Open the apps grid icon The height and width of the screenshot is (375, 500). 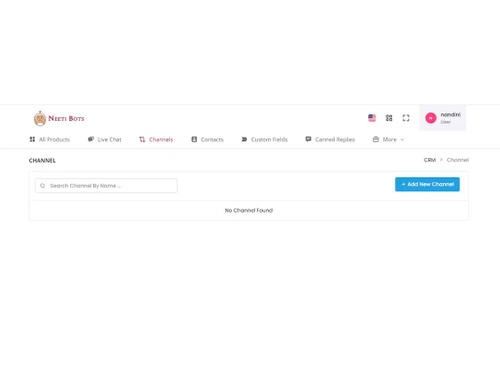[x=389, y=118]
